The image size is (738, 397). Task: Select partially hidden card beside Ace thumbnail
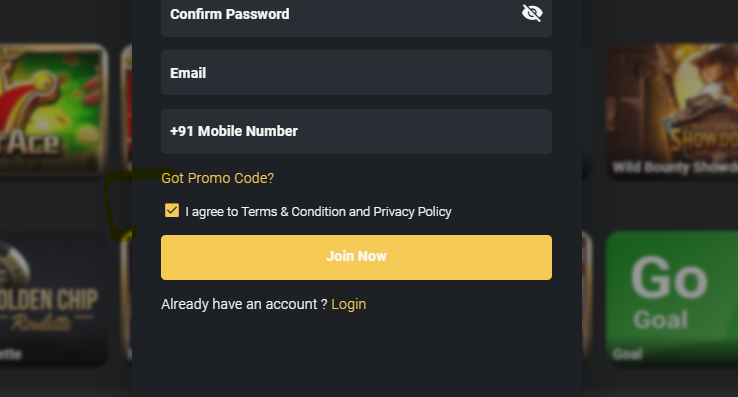pyautogui.click(x=126, y=109)
